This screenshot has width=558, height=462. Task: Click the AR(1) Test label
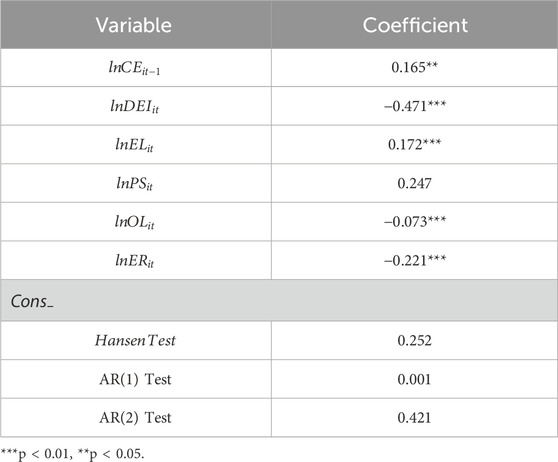(x=135, y=379)
